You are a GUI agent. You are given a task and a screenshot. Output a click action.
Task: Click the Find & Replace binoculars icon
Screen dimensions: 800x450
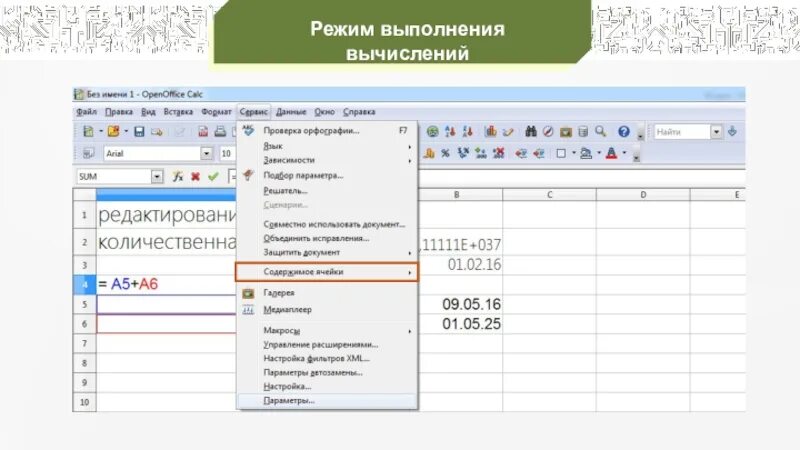(x=531, y=132)
